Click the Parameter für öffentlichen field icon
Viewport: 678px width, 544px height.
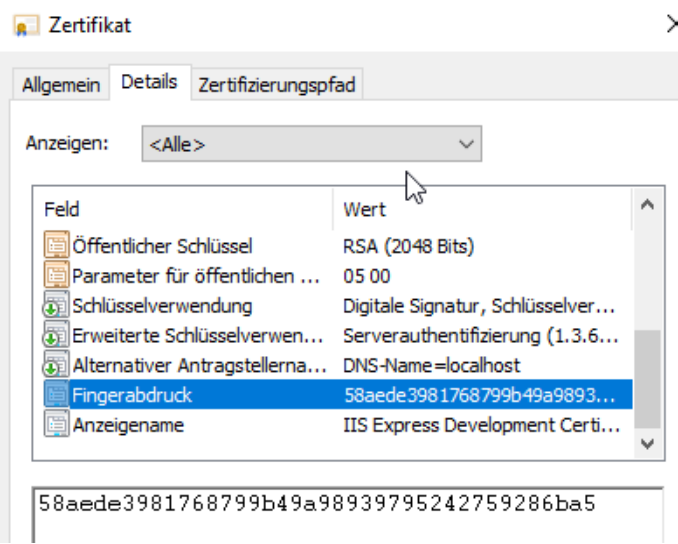tap(56, 275)
